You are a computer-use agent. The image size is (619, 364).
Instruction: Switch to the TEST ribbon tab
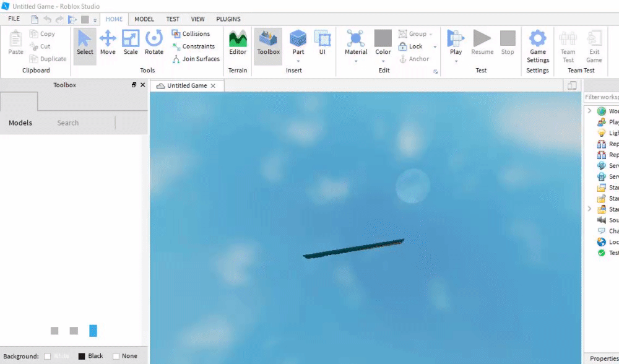point(173,19)
